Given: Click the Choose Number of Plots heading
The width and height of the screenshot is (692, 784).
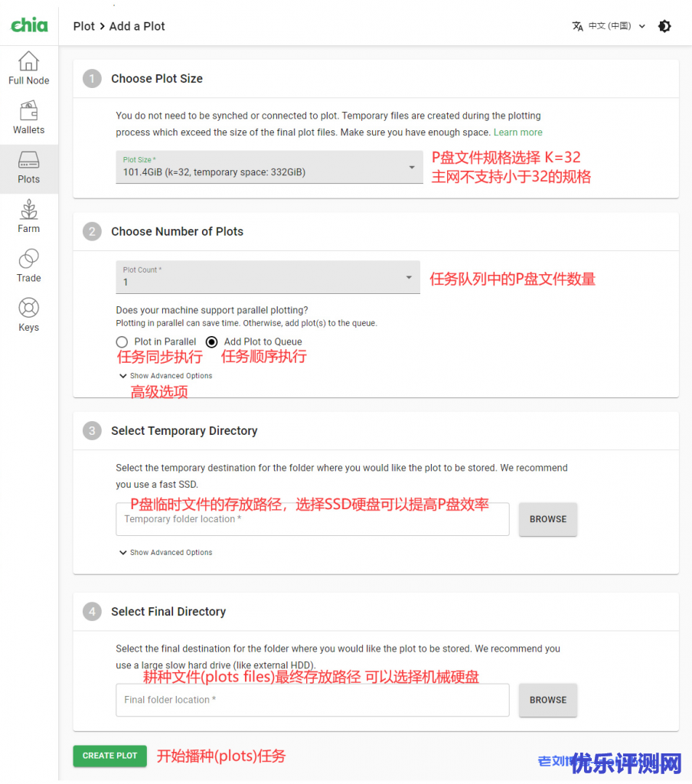Looking at the screenshot, I should [x=177, y=231].
